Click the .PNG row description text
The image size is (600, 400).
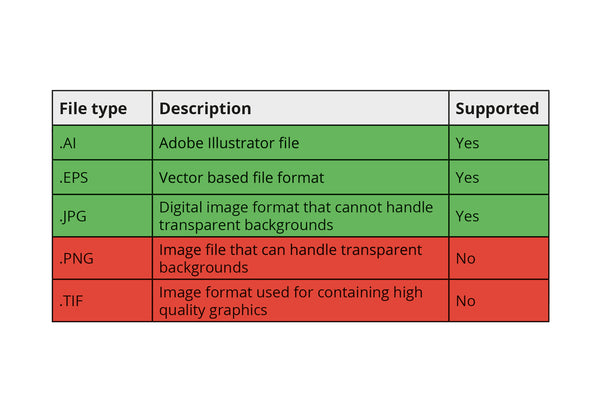290,259
